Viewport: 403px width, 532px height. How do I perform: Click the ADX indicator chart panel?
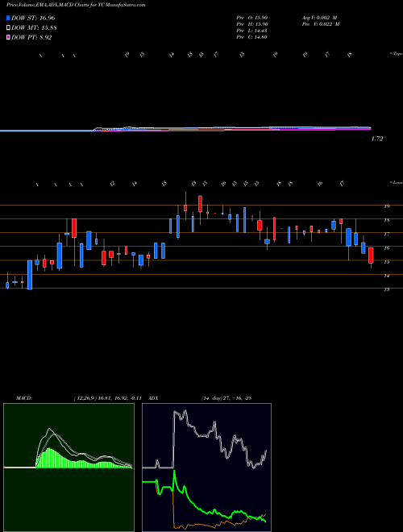(206, 468)
